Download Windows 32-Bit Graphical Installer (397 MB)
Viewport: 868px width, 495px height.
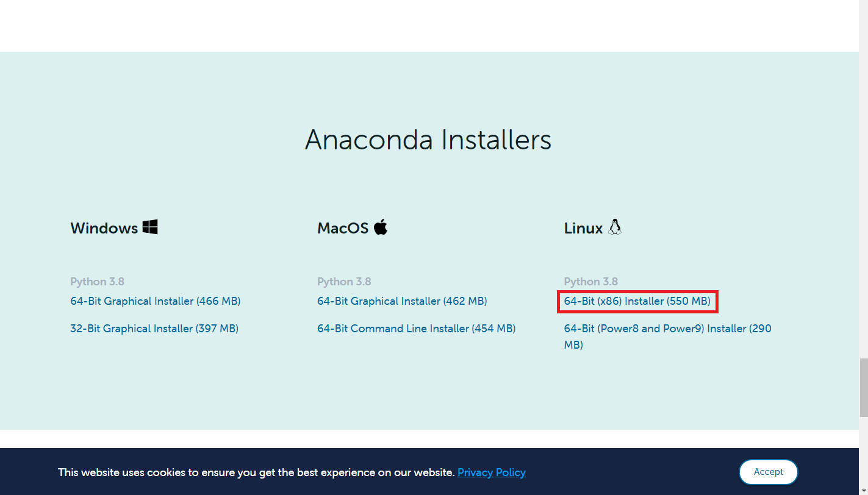click(154, 329)
